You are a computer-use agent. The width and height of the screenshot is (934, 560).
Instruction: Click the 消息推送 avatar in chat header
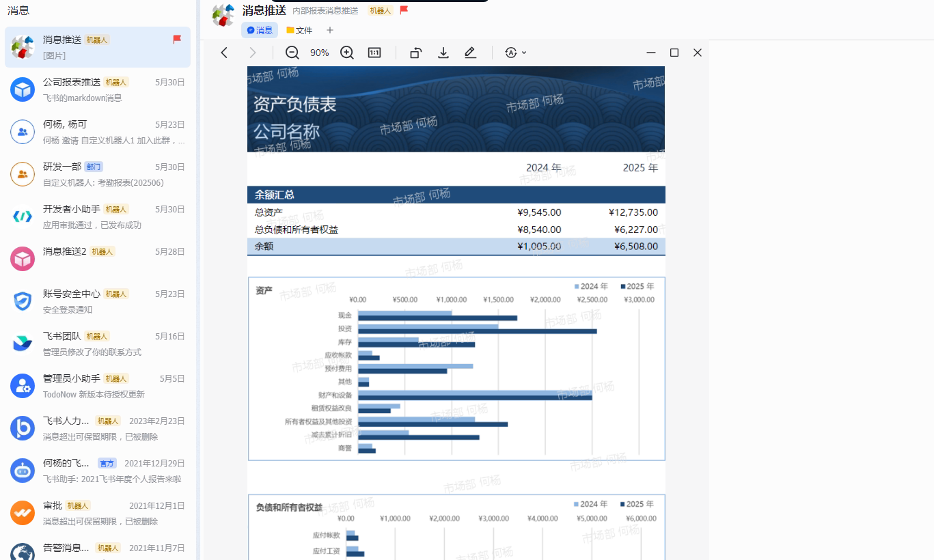[x=223, y=15]
